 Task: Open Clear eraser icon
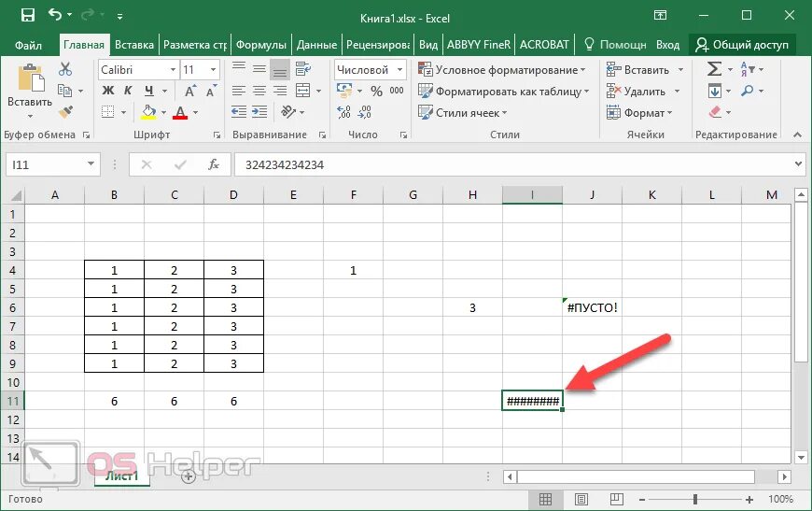point(715,112)
